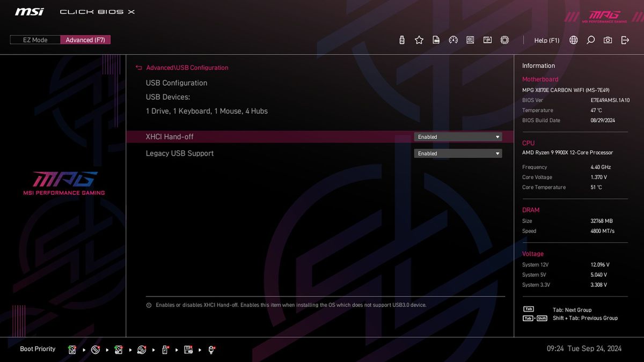Click DRAM section heading
The width and height of the screenshot is (644, 362).
[x=531, y=210]
